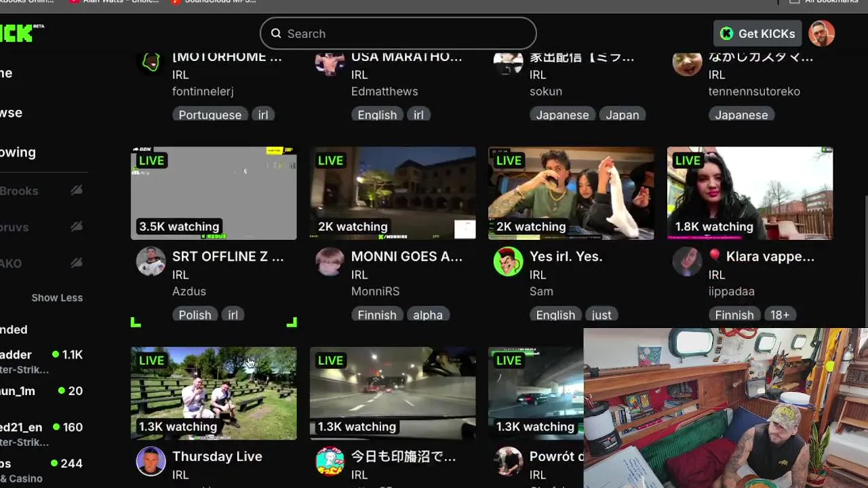Screen dimensions: 868x488
Task: Open tennennsutoreko channel avatar
Action: (x=687, y=62)
